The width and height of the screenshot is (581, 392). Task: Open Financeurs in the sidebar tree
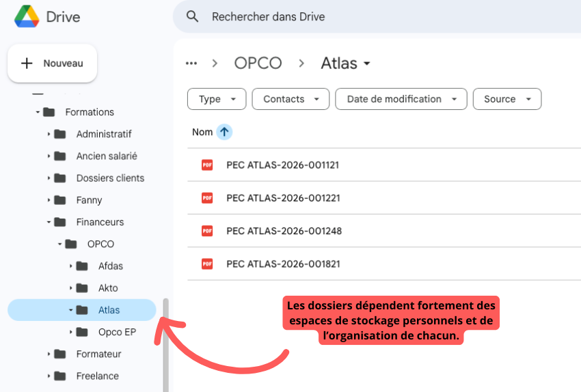coord(100,222)
